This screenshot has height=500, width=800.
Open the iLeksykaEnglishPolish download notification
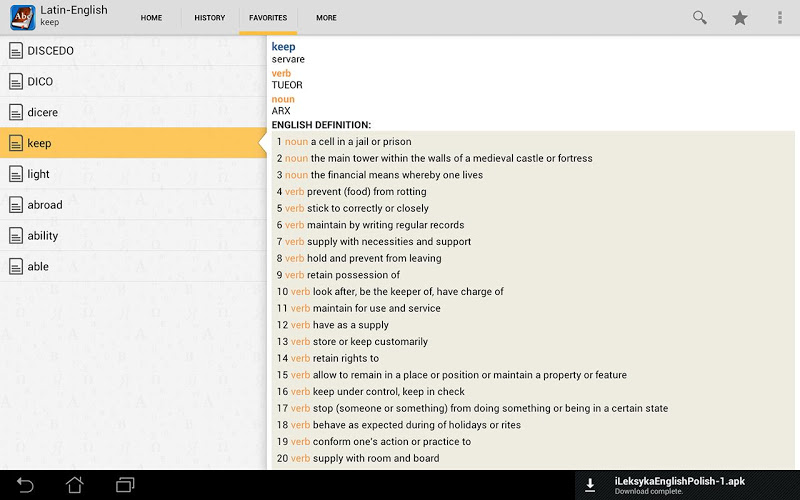point(679,485)
